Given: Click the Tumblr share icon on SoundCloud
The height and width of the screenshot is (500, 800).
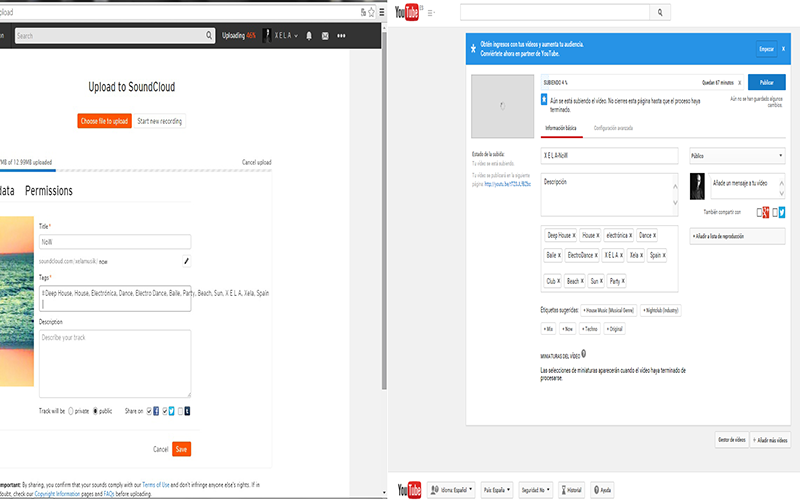Looking at the screenshot, I should pyautogui.click(x=187, y=411).
